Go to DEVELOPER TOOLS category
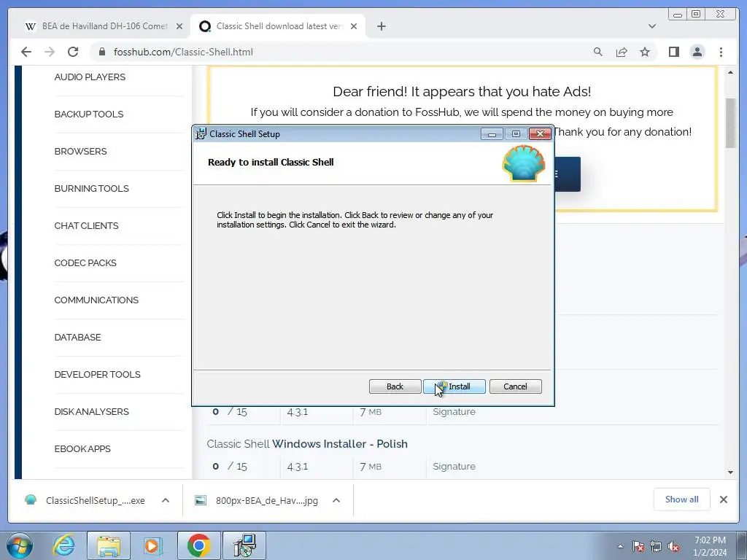747x560 pixels. [97, 374]
